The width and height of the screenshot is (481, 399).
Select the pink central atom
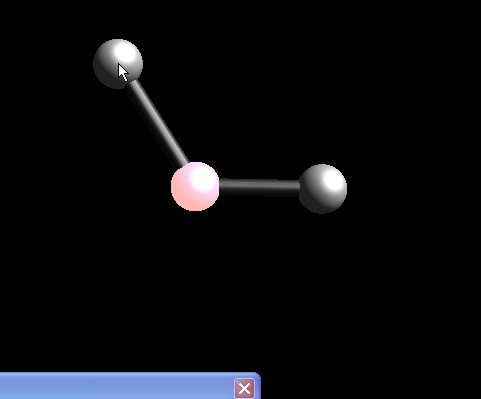(x=195, y=187)
